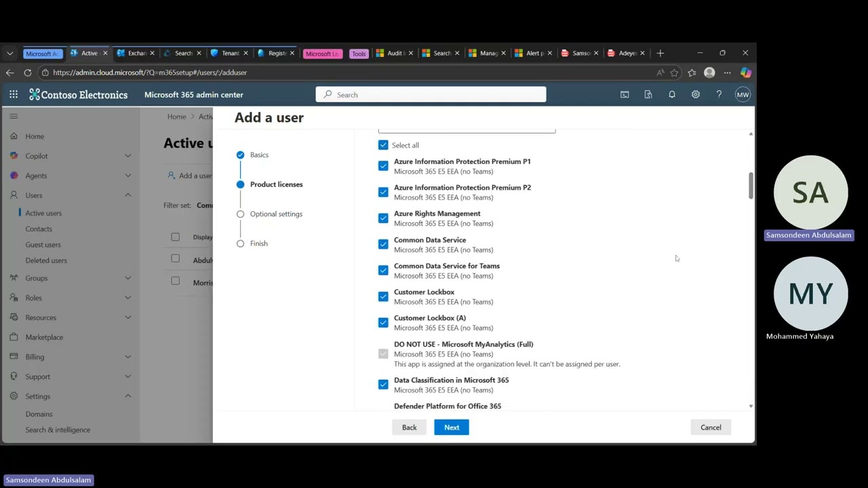Click the Groups icon in sidebar

[14, 278]
